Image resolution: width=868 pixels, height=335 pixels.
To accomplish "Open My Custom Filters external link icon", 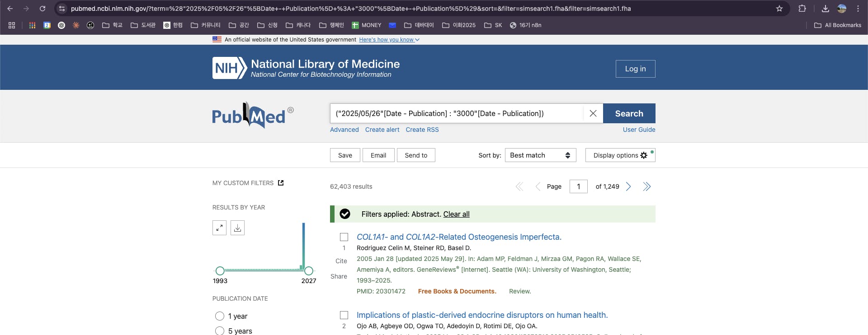I will 281,183.
